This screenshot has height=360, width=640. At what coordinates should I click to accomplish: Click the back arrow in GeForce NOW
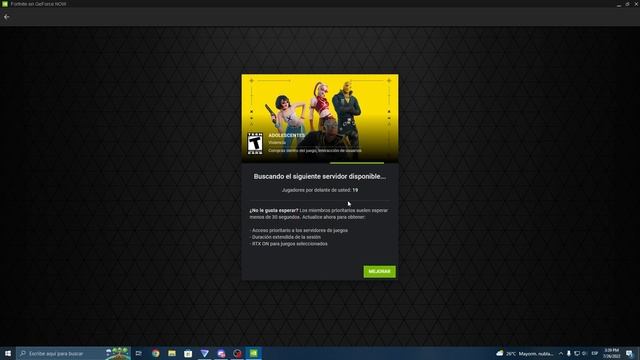click(x=7, y=17)
